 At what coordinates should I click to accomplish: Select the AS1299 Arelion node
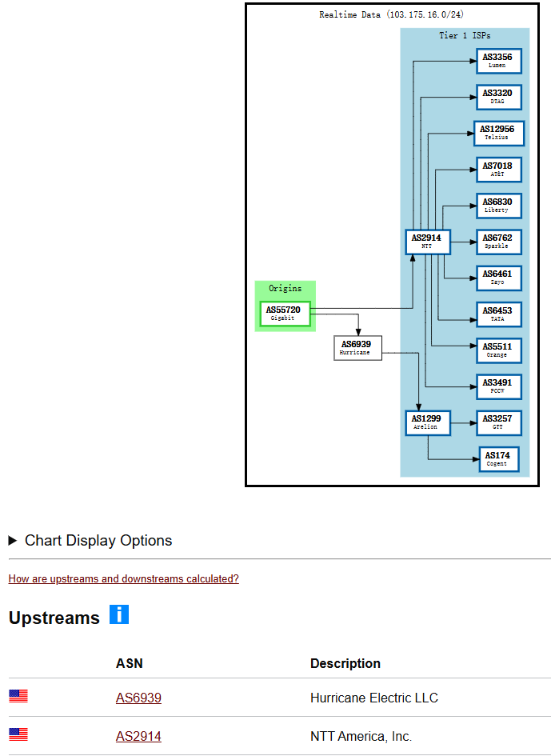(428, 423)
